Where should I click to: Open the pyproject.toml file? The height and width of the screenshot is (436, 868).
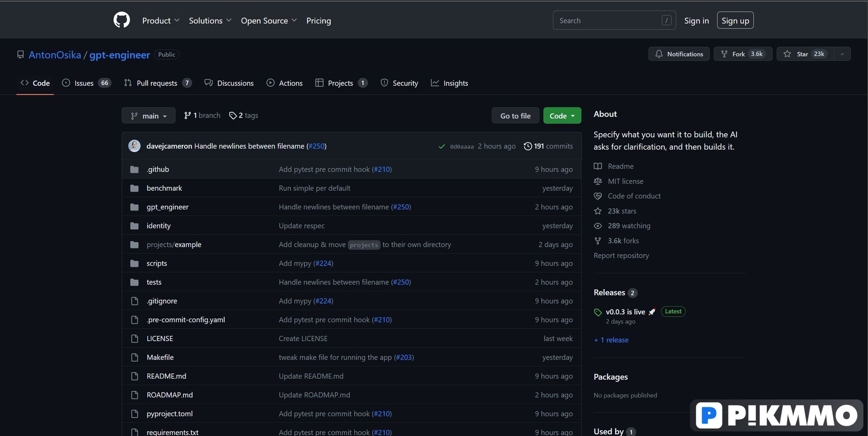point(170,414)
